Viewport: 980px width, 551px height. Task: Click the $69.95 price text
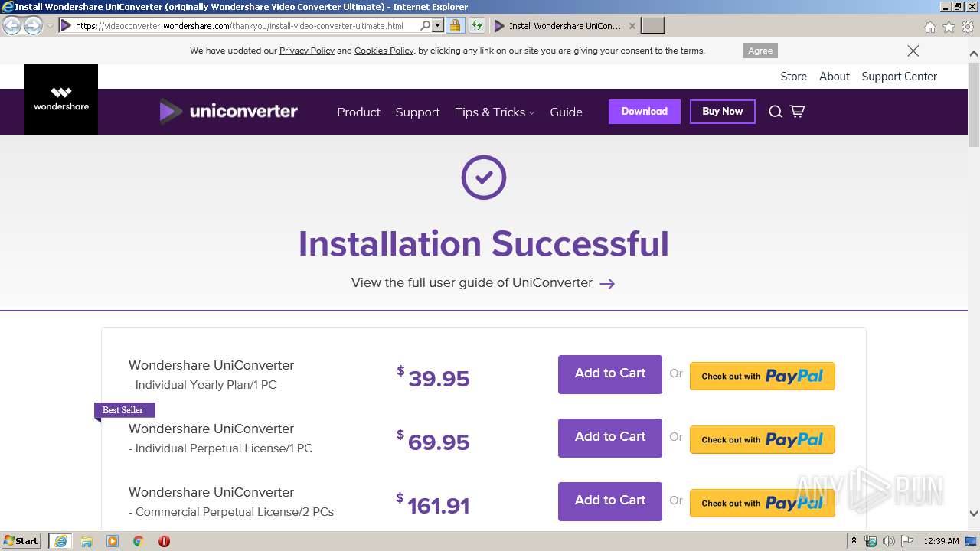click(x=433, y=441)
